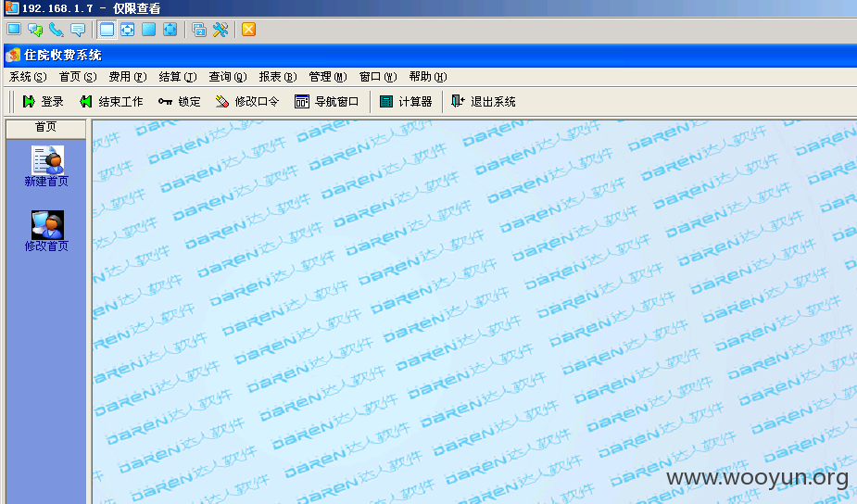Viewport: 857px width, 504px height.
Task: Click the 修改口令 toolbar button
Action: (x=247, y=102)
